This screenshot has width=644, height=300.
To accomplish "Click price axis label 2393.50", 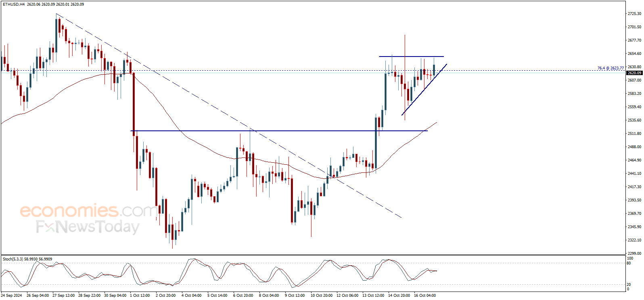I will [x=634, y=200].
